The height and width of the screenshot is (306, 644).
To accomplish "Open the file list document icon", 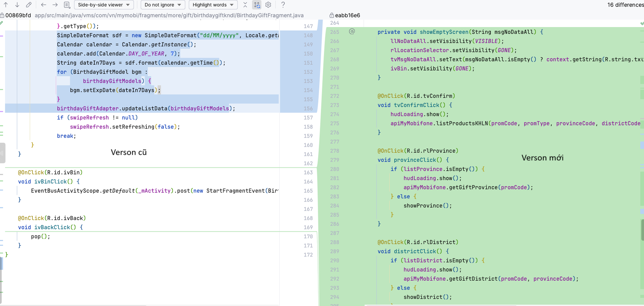I will [67, 5].
